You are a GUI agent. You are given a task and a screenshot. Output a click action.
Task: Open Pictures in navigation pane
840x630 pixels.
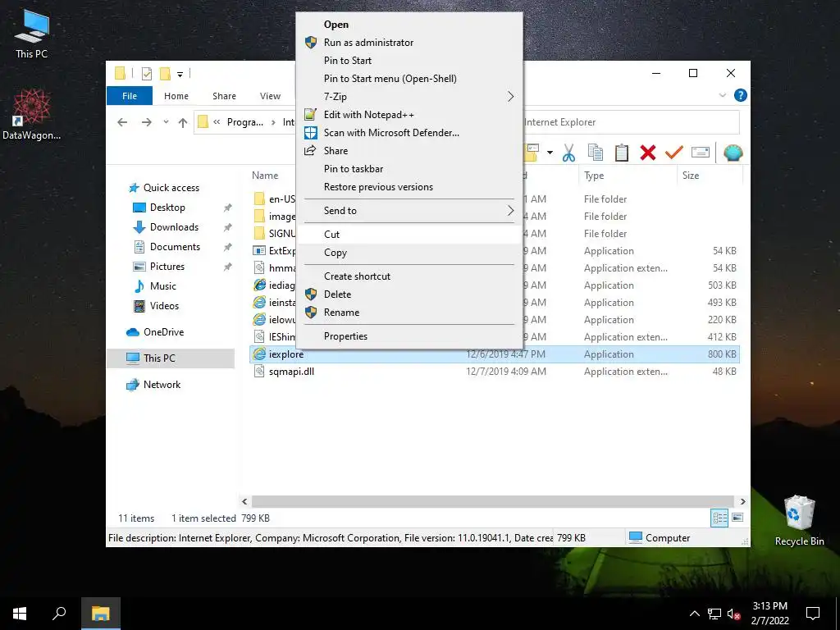(167, 267)
